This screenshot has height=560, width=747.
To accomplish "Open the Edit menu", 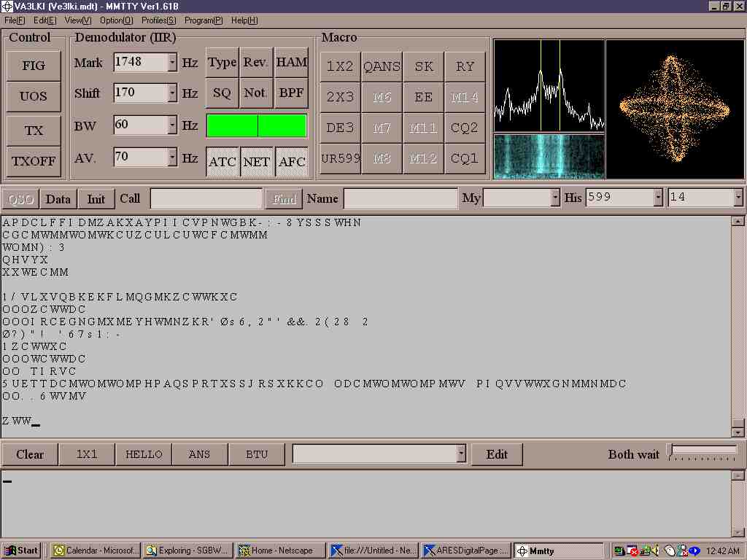I will (x=44, y=20).
